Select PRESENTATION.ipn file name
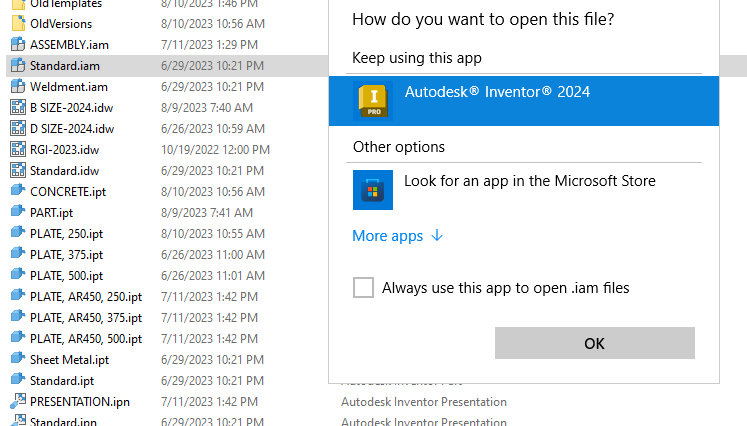 (x=80, y=401)
